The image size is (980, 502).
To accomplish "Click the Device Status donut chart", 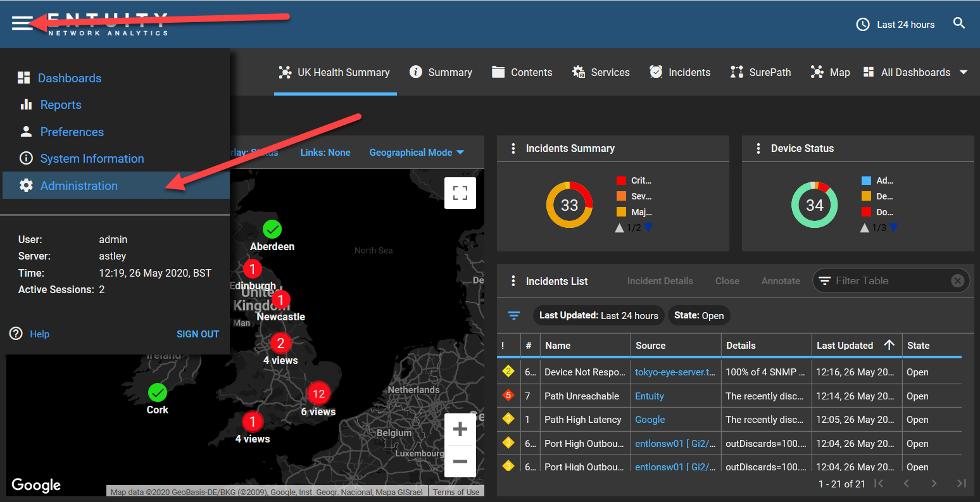I will point(814,205).
